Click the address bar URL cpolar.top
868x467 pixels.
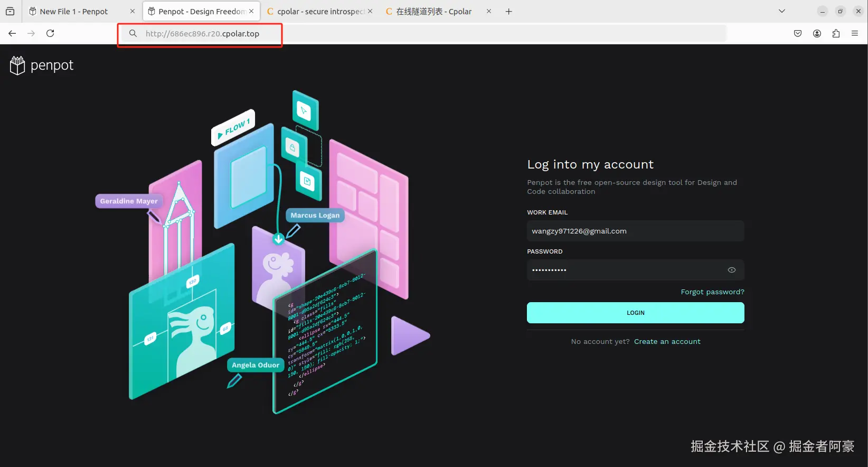coord(202,34)
